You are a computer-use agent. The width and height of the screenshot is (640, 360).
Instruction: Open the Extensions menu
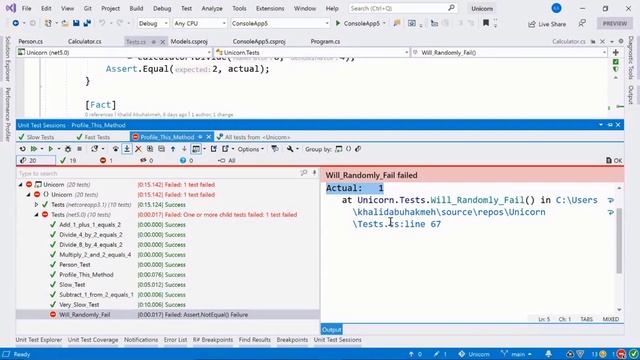[x=270, y=8]
